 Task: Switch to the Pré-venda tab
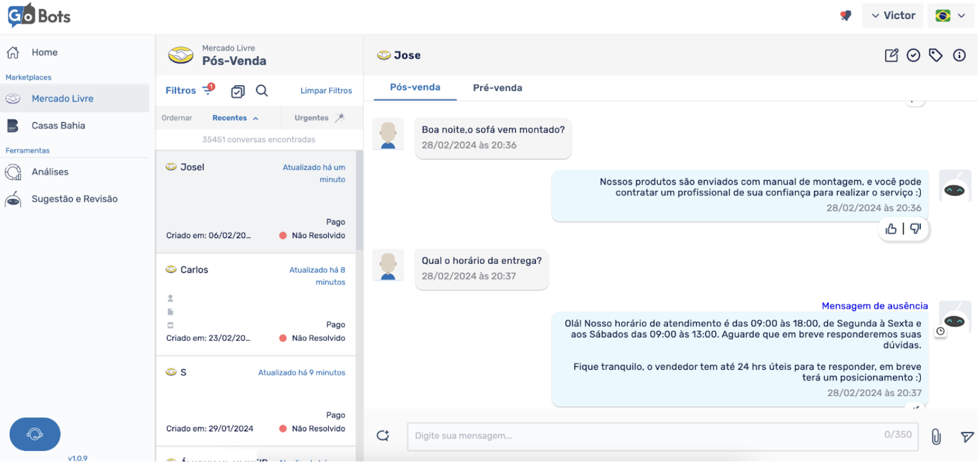[x=497, y=88]
